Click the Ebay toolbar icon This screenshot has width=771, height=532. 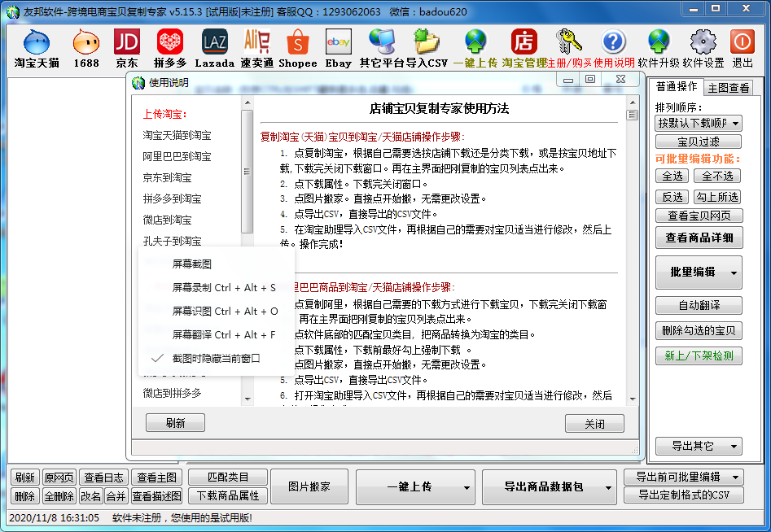pos(338,48)
